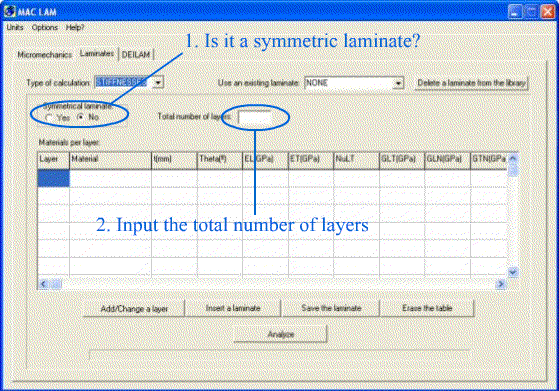Click the Analyze button
Image resolution: width=559 pixels, height=391 pixels.
click(x=281, y=334)
